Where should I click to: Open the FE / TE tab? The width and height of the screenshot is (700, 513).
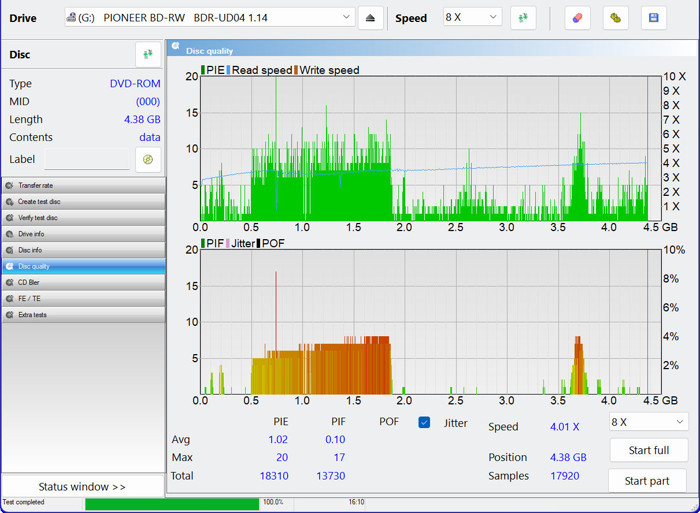coord(84,298)
